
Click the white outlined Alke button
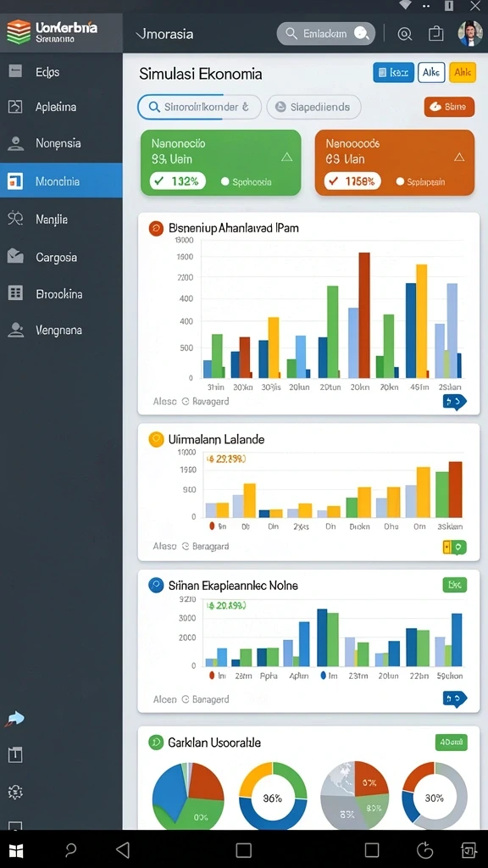click(x=431, y=73)
